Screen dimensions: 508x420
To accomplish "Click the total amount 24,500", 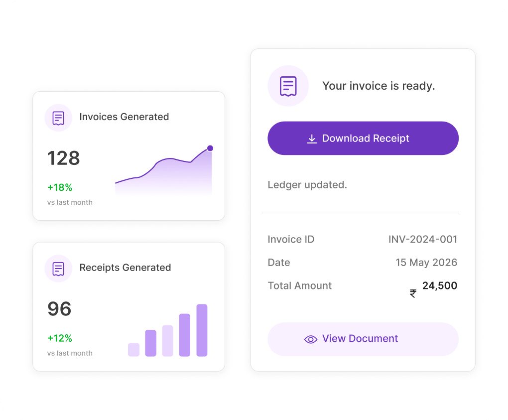I will (440, 285).
